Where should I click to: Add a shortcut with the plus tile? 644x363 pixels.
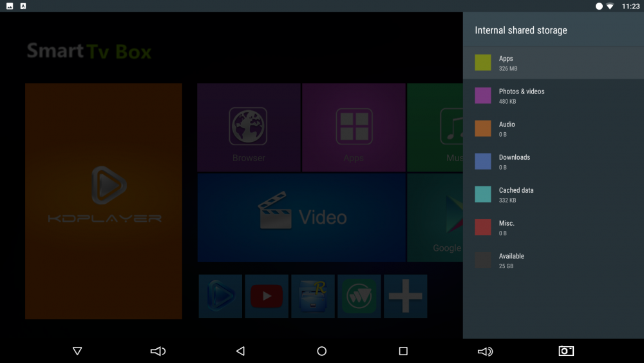point(405,297)
